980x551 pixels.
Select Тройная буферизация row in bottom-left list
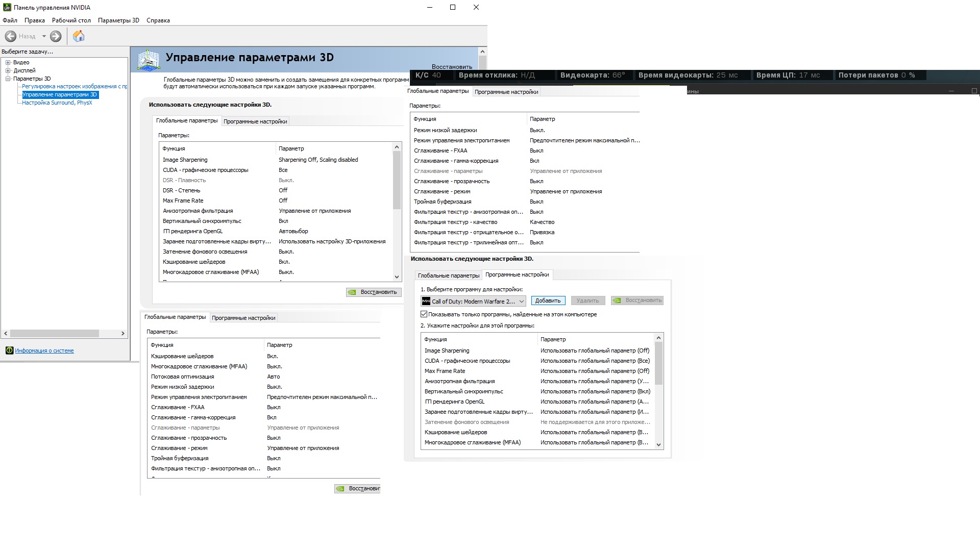point(264,458)
